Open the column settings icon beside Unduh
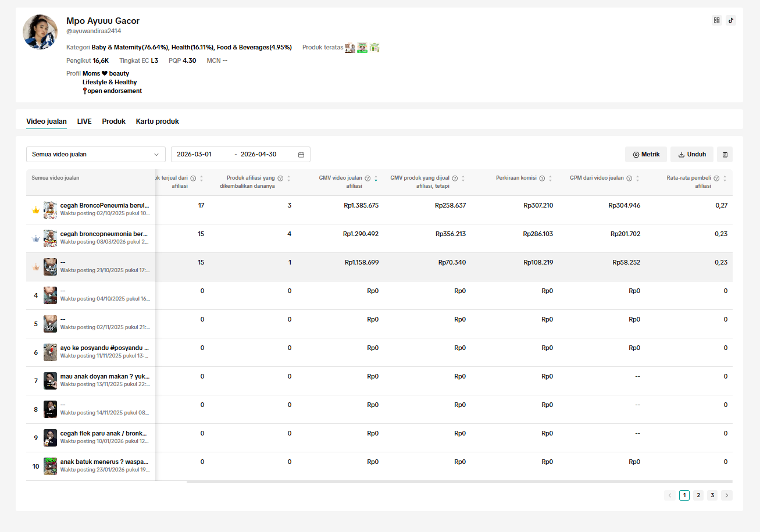This screenshot has height=532, width=760. click(x=725, y=155)
